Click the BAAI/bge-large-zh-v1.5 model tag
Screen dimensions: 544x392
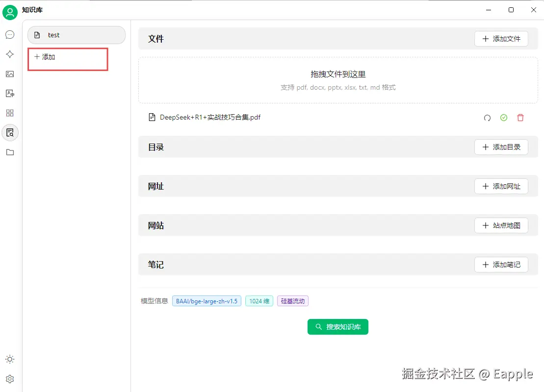coord(207,301)
